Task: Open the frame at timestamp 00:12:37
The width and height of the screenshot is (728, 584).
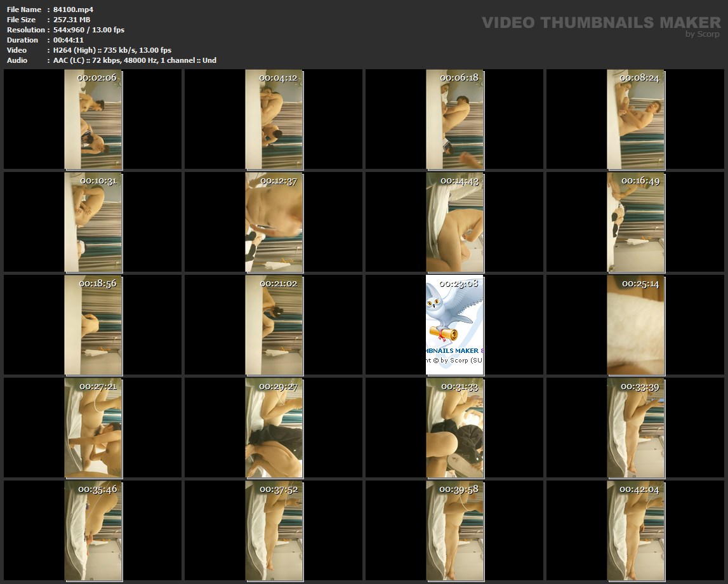Action: [274, 222]
